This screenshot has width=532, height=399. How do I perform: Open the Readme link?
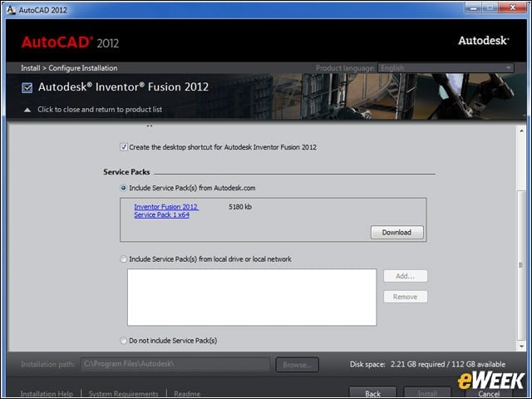tap(187, 393)
